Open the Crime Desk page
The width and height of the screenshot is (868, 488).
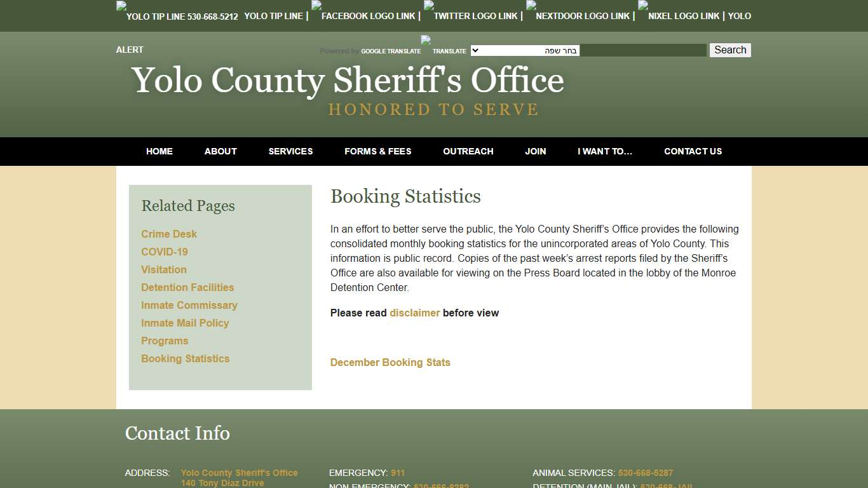tap(169, 234)
